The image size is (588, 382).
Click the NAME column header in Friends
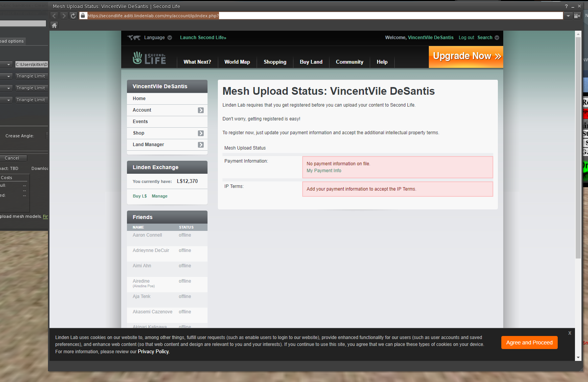[138, 227]
